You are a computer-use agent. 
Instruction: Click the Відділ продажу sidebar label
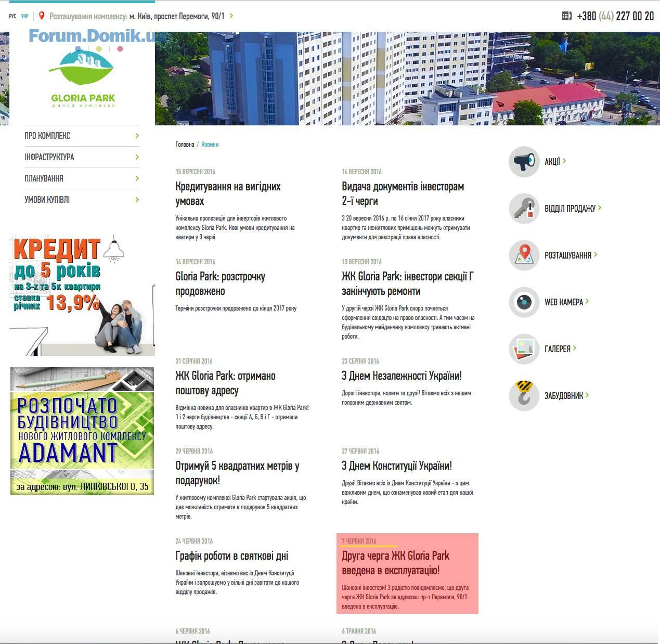570,209
